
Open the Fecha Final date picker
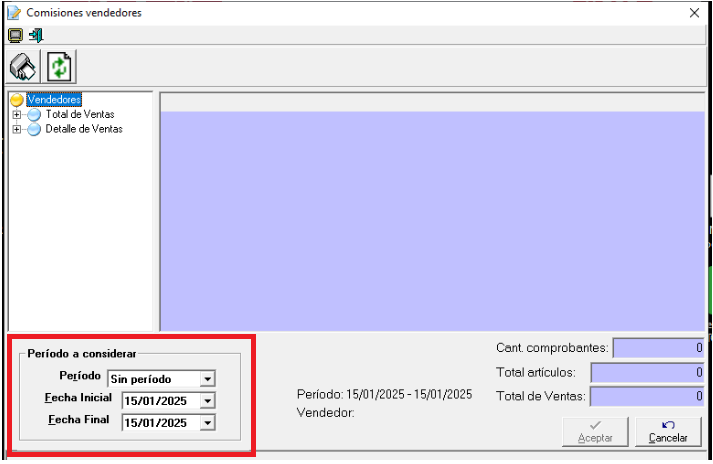tap(207, 423)
